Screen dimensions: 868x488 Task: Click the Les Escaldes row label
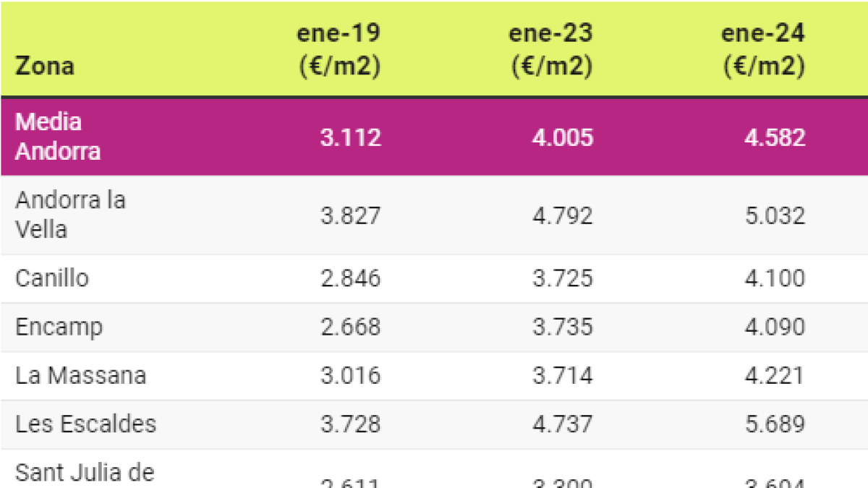pos(85,424)
